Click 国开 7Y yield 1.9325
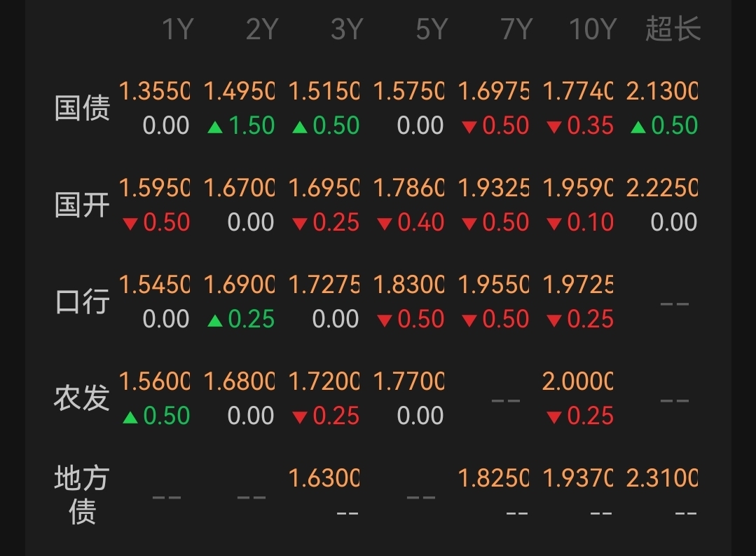The height and width of the screenshot is (556, 756). click(x=493, y=188)
